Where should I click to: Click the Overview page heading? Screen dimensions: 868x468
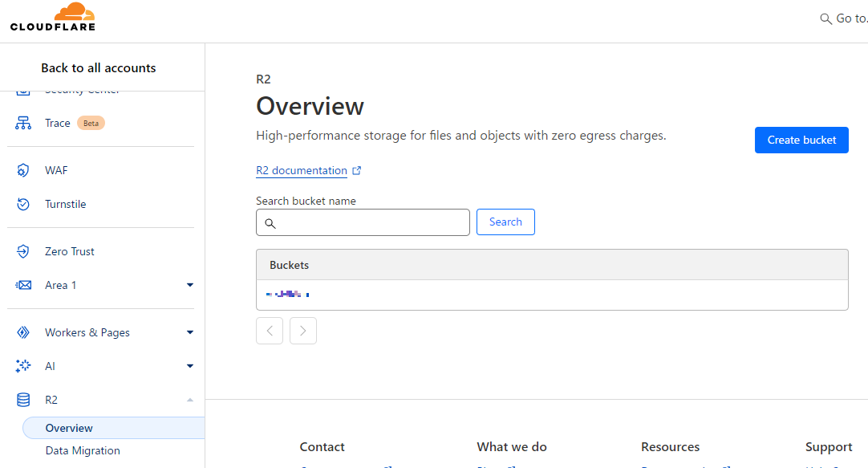click(x=310, y=106)
